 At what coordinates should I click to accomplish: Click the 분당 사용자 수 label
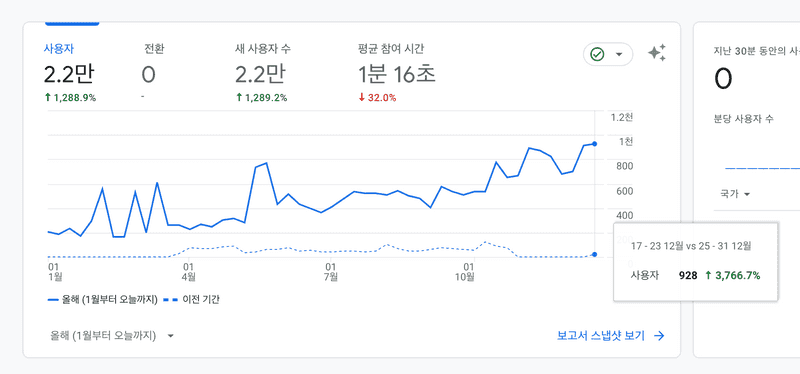coord(743,119)
